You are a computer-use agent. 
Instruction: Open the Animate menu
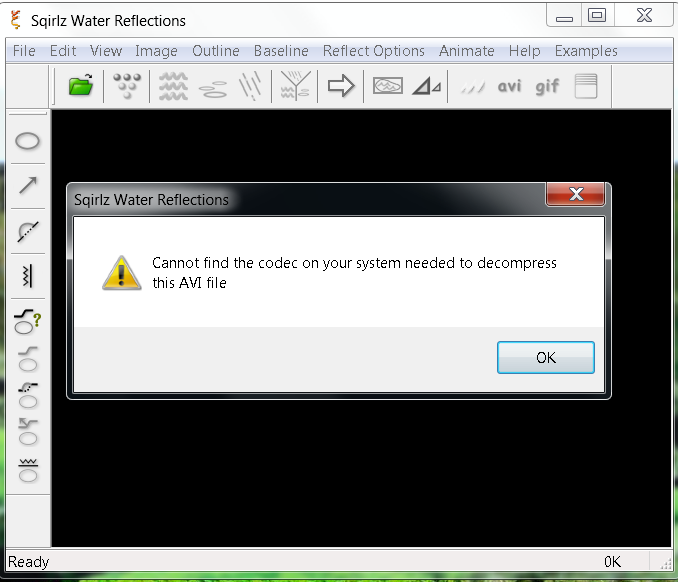(467, 51)
